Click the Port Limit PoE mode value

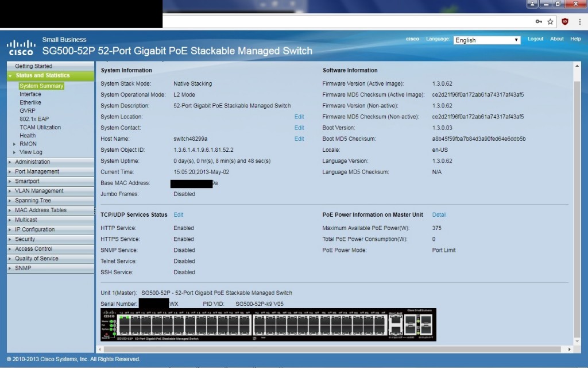click(444, 250)
